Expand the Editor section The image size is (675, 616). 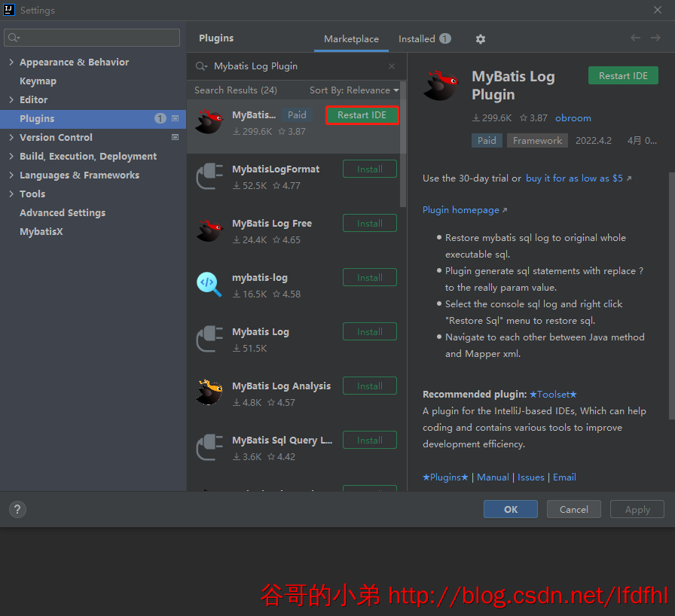(11, 100)
